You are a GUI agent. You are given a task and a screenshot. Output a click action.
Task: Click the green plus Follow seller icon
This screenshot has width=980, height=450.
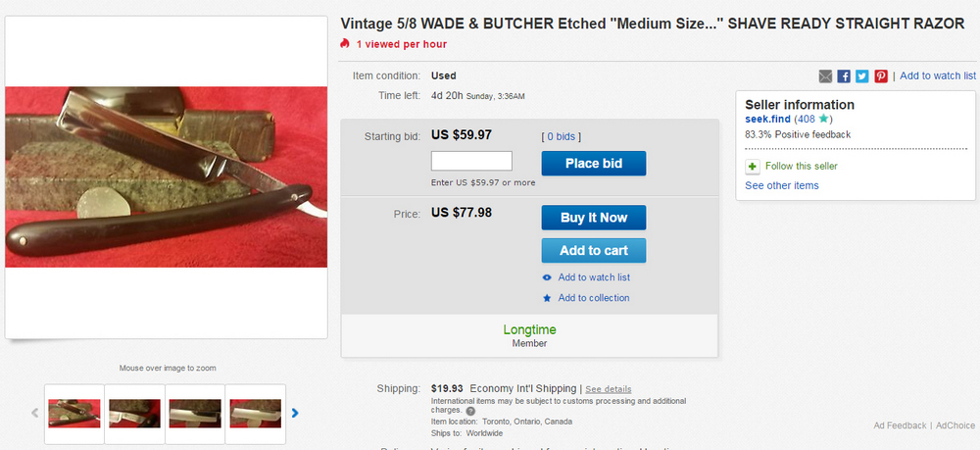752,167
